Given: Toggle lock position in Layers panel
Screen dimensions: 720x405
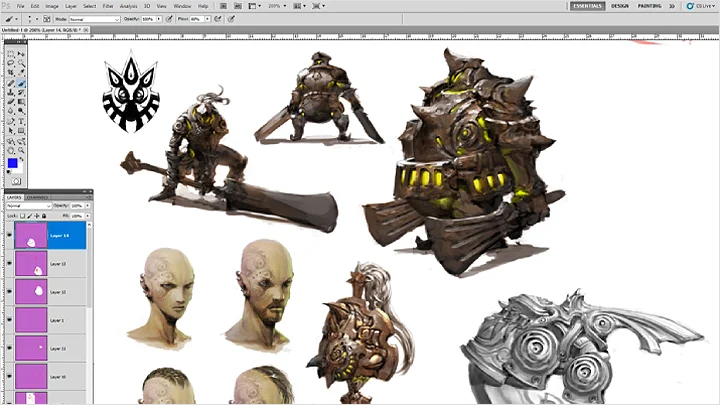Looking at the screenshot, I should [x=37, y=216].
